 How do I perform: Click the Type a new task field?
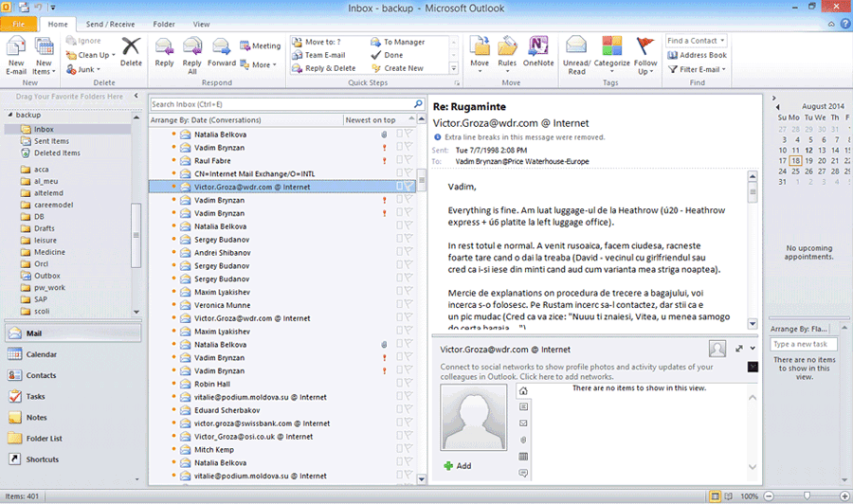click(x=804, y=344)
